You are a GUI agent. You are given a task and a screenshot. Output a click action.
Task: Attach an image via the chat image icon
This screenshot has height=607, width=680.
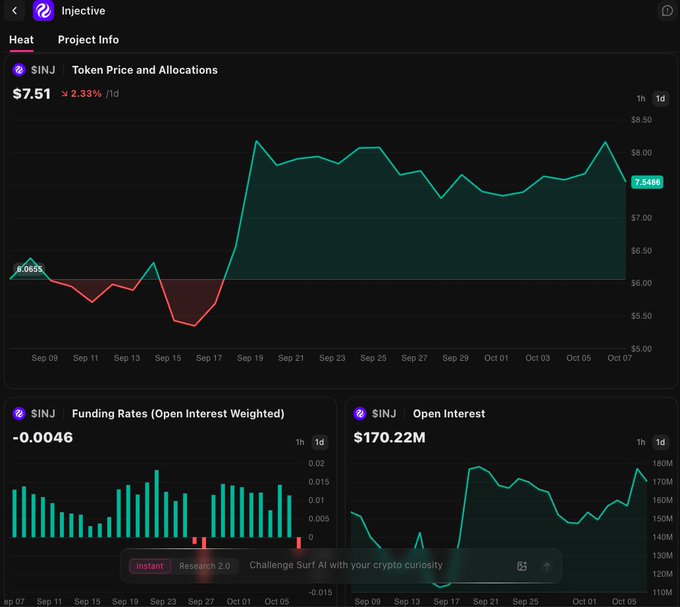click(x=522, y=566)
